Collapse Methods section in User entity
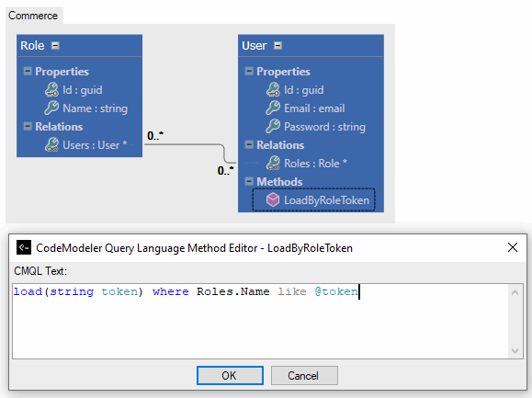This screenshot has height=398, width=532. pos(249,181)
